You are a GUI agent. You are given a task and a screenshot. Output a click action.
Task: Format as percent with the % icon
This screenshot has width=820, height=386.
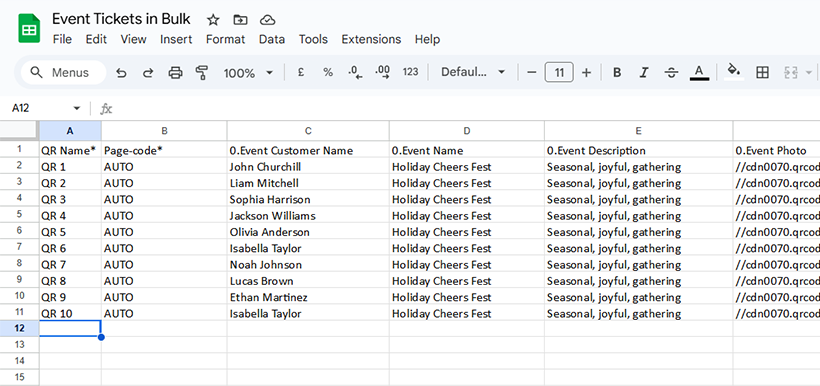coord(328,73)
